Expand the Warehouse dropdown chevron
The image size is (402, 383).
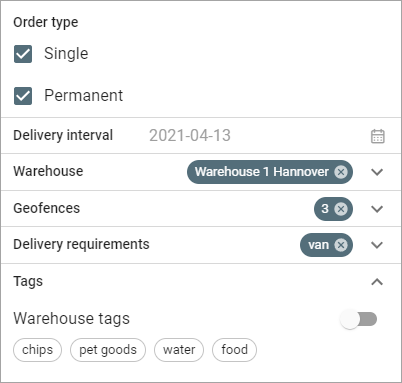tap(377, 172)
